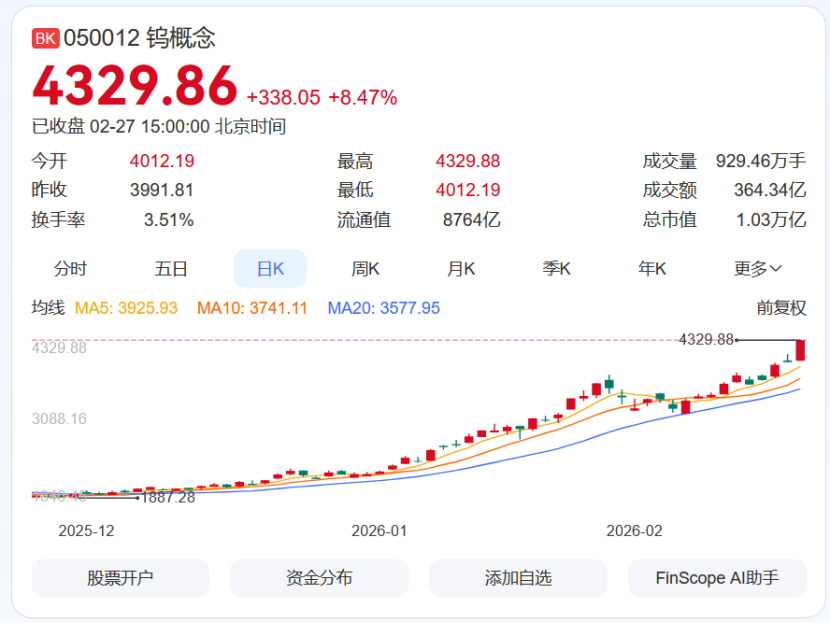The height and width of the screenshot is (623, 830).
Task: Switch to the 周K weekly tab
Action: pos(365,268)
